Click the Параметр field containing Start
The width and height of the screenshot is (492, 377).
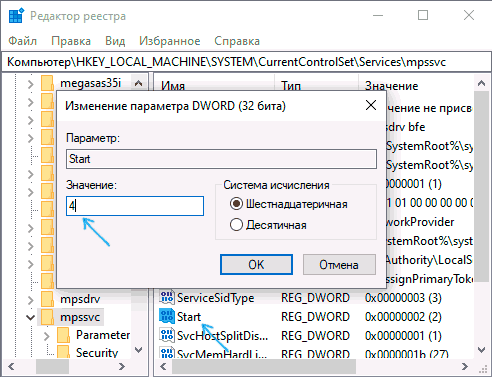[221, 159]
